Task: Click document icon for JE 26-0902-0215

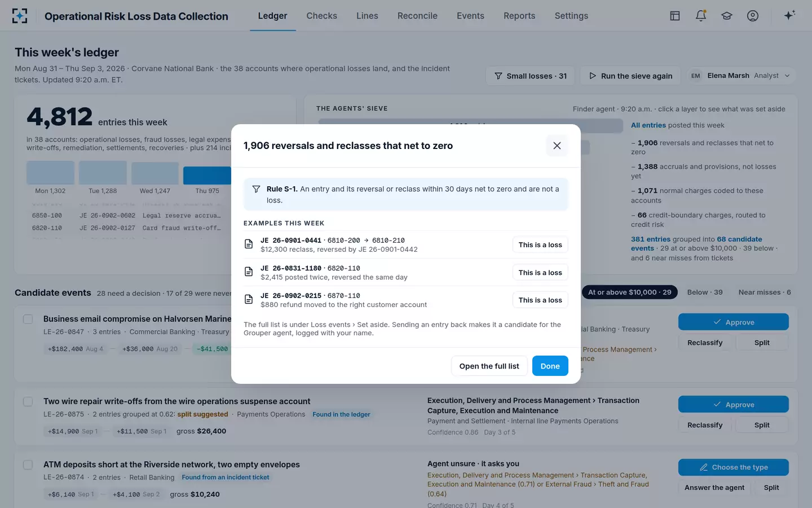Action: (x=248, y=300)
